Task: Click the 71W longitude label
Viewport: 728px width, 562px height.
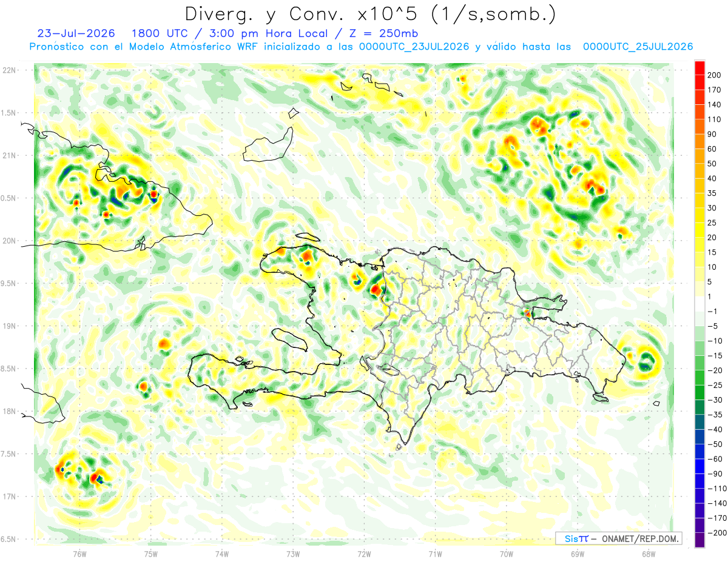Action: 435,554
